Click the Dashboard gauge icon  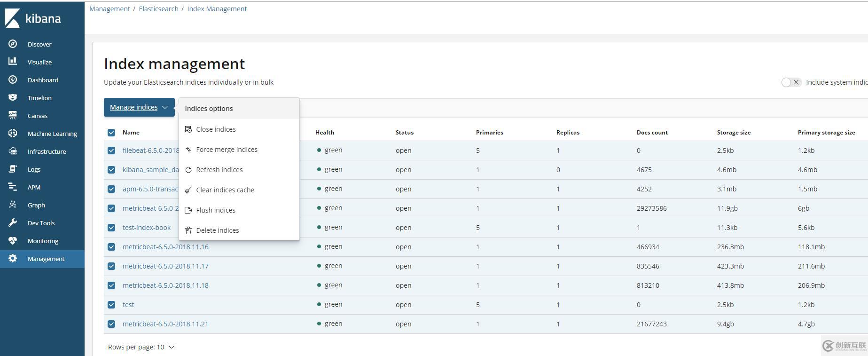coord(13,79)
